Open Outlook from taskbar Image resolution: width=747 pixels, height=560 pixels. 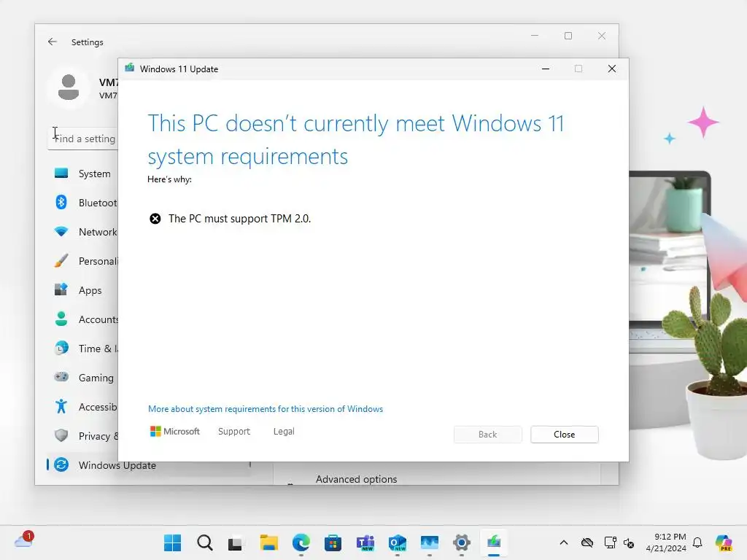click(x=398, y=542)
